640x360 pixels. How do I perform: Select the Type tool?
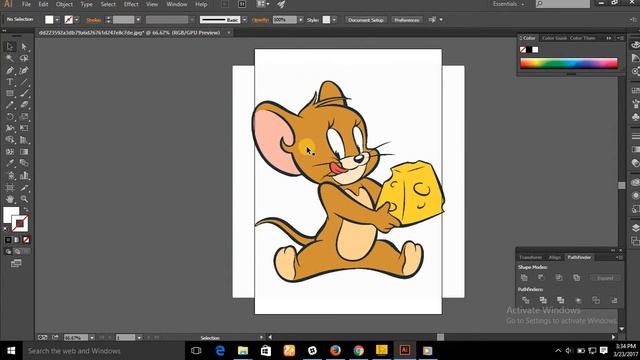[x=10, y=82]
